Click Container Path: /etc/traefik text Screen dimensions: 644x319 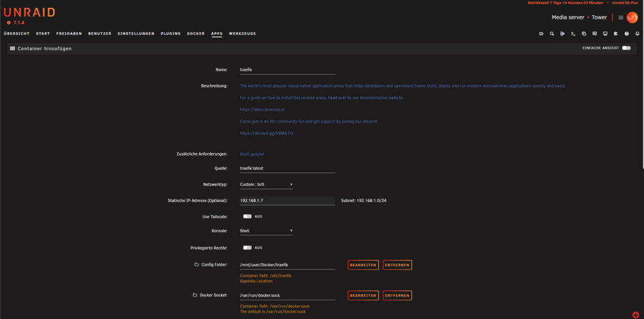click(x=266, y=275)
